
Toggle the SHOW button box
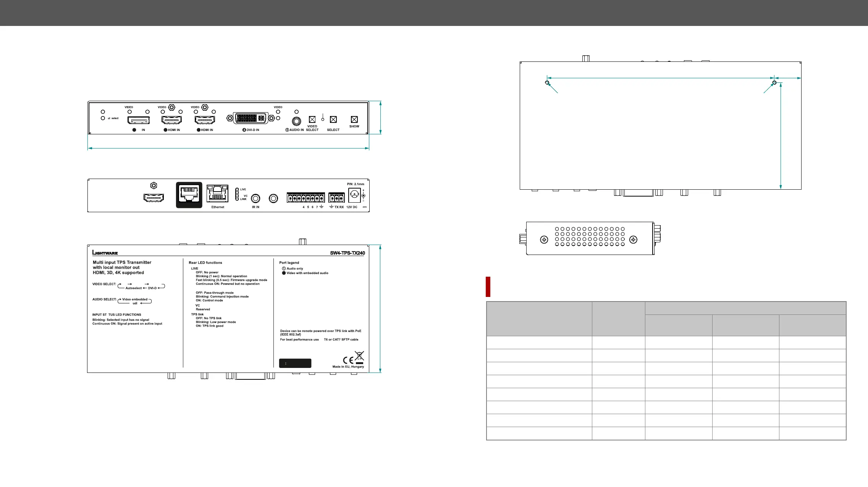click(x=354, y=119)
